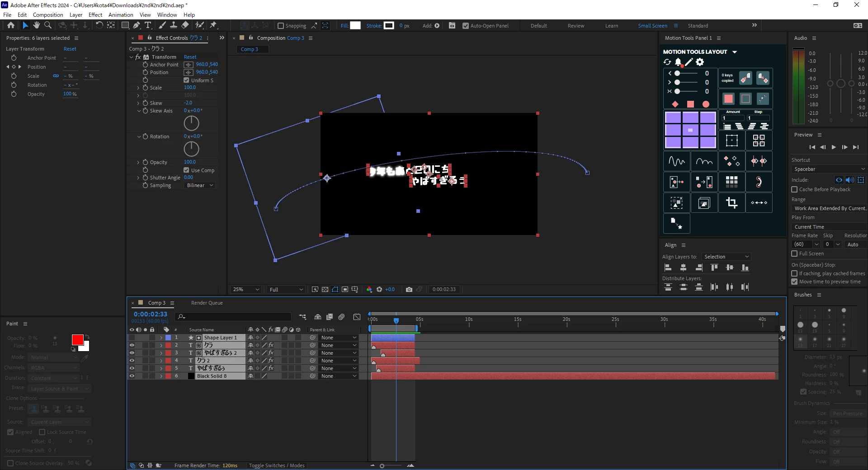Click the Comp 3 breadcrumb in viewer
This screenshot has height=470, width=868.
[x=250, y=49]
